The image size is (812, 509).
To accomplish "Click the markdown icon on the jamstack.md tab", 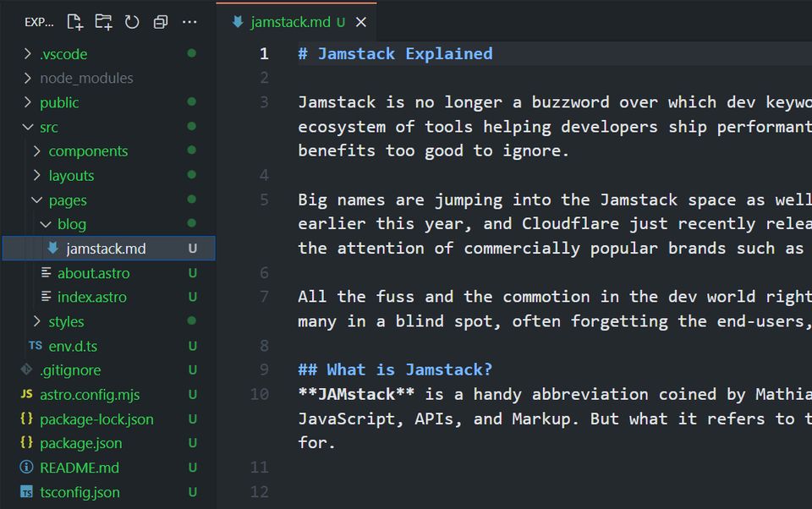I will tap(238, 23).
